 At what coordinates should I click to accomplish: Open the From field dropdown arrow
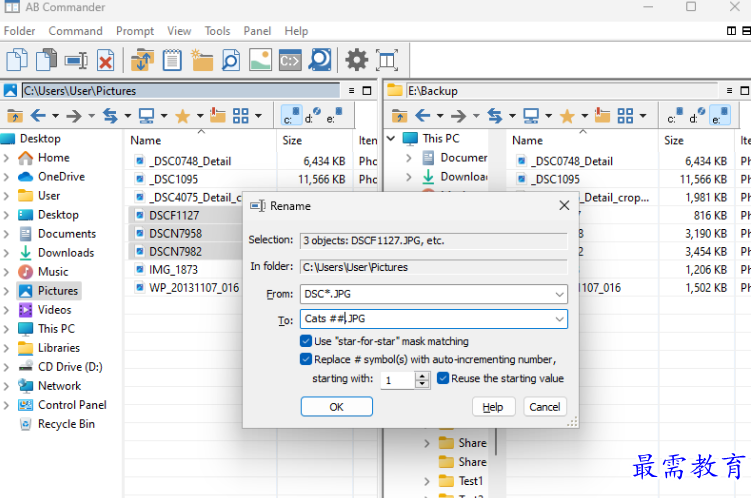559,294
